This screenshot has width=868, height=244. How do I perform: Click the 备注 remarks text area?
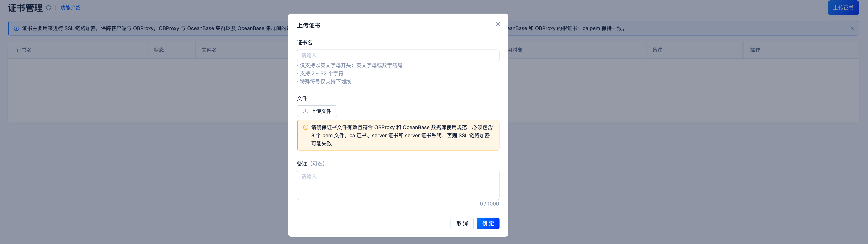(x=398, y=185)
